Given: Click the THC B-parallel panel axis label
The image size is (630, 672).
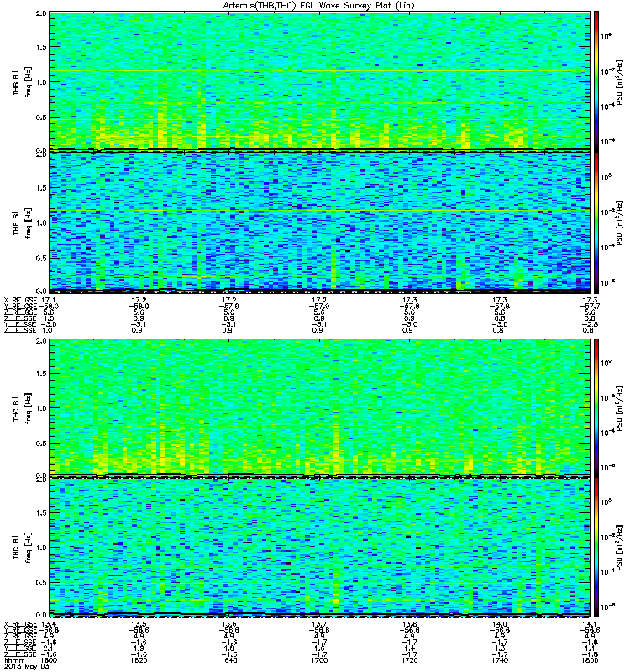Looking at the screenshot, I should [23, 548].
